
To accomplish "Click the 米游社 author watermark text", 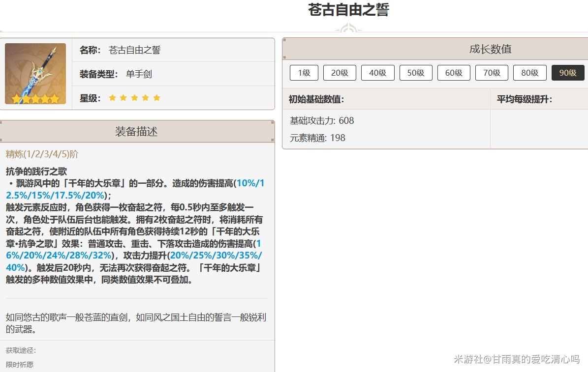I will [x=516, y=359].
